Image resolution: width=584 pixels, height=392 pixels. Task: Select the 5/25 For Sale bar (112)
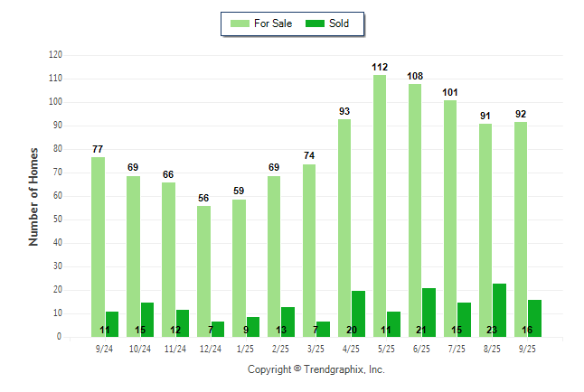[x=380, y=206]
